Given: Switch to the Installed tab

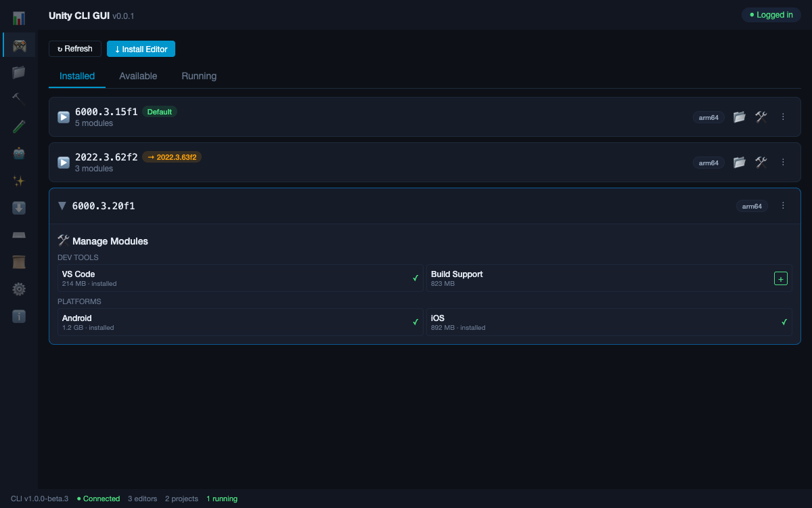Looking at the screenshot, I should click(77, 77).
